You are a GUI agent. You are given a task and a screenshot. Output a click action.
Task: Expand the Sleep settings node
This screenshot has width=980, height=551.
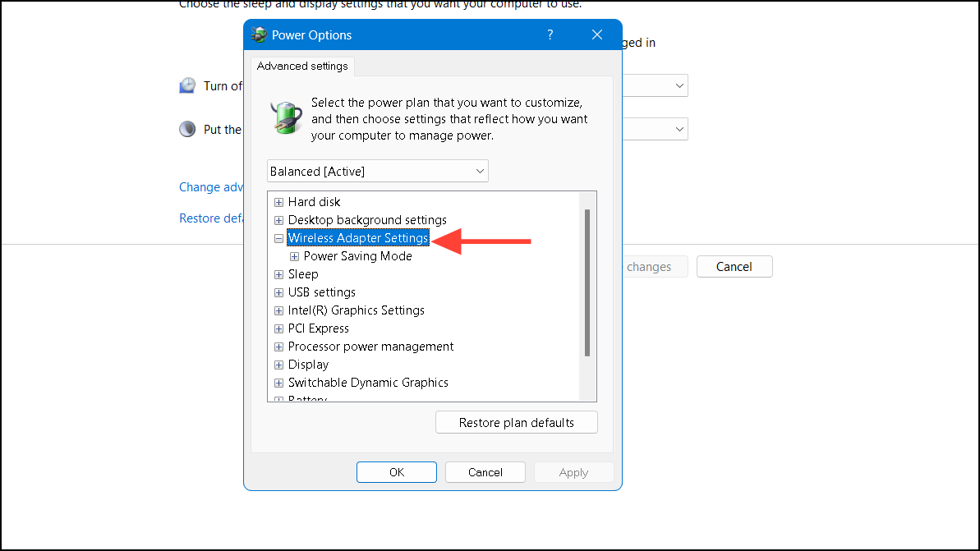pyautogui.click(x=278, y=273)
